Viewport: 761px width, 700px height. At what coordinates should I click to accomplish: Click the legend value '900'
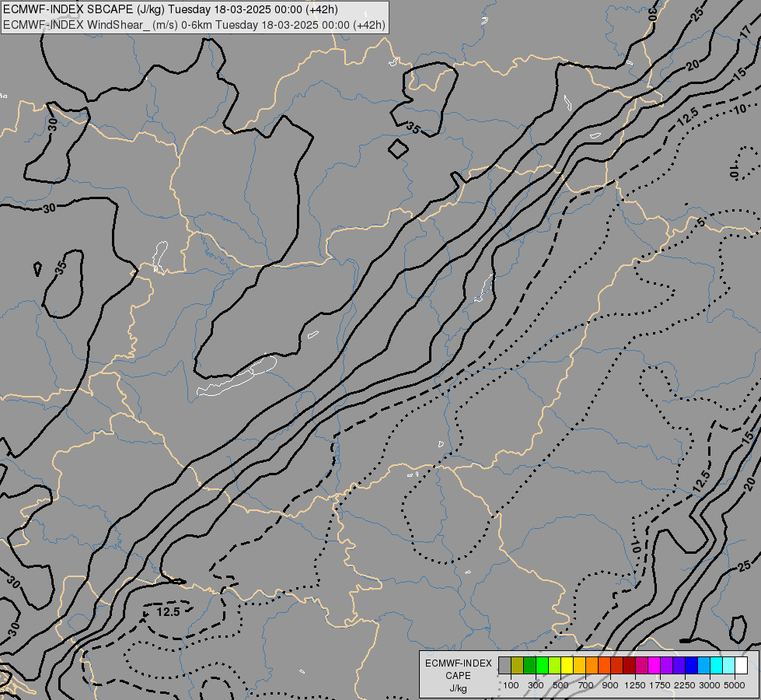610,685
